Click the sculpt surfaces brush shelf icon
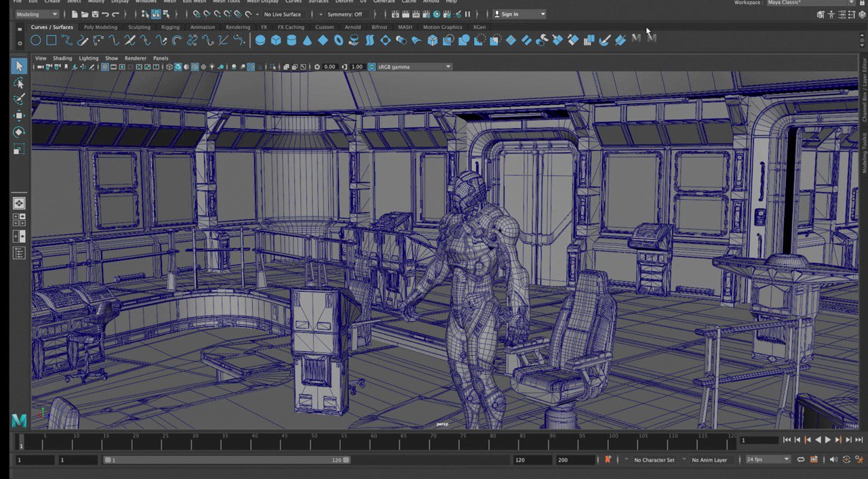Screen dimensions: 868x479 coord(604,41)
